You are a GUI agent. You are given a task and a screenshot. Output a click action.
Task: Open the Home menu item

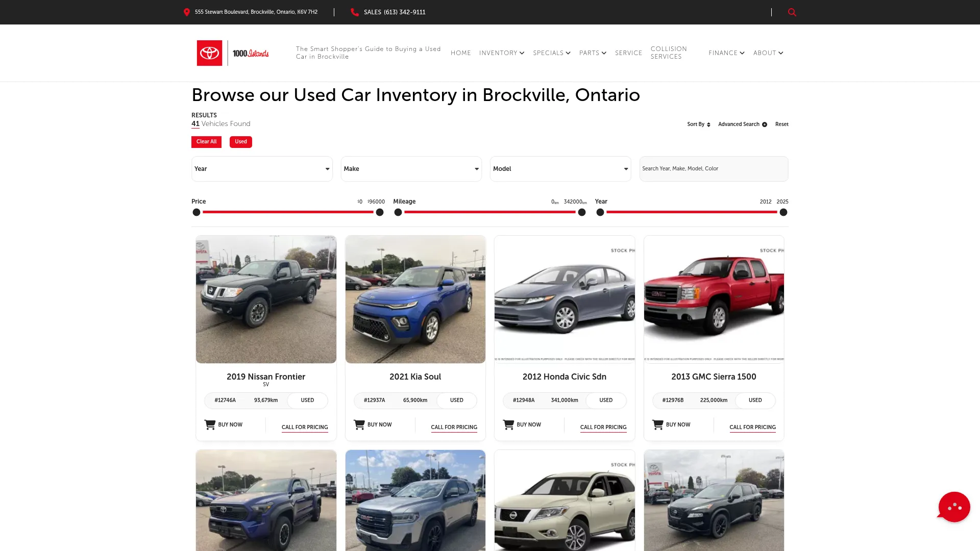click(461, 53)
